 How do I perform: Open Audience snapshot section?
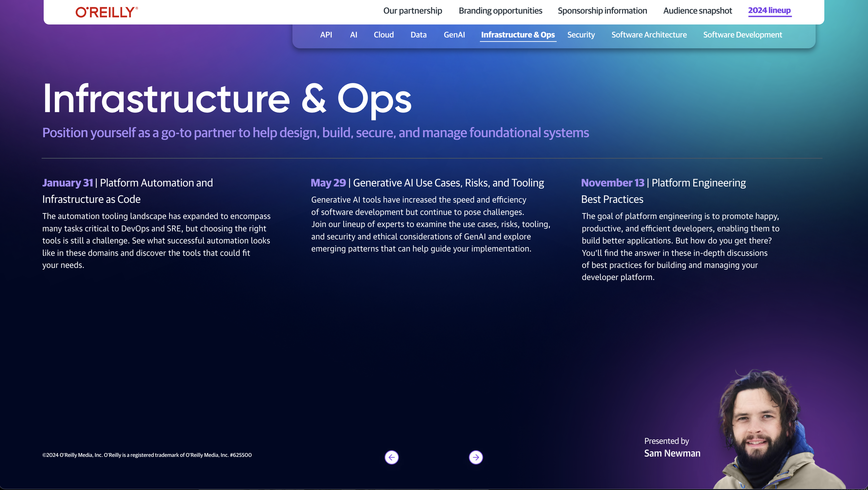(698, 11)
